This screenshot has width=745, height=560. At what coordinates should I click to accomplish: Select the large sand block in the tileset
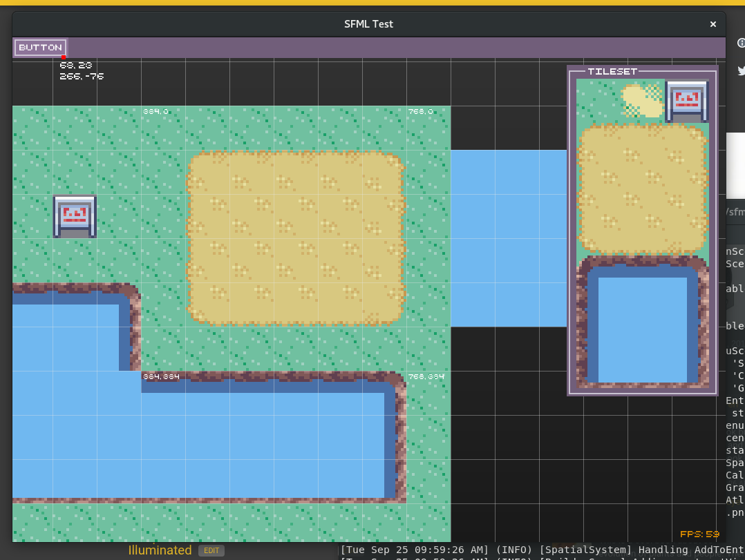point(642,188)
